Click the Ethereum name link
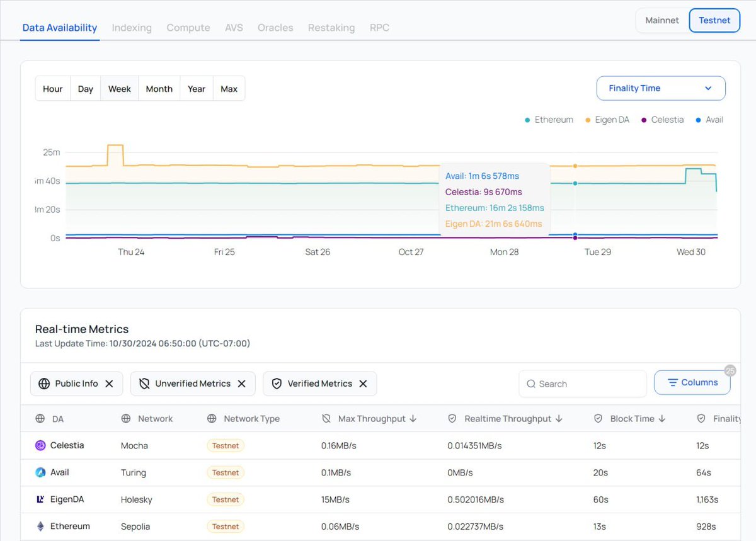 (70, 527)
